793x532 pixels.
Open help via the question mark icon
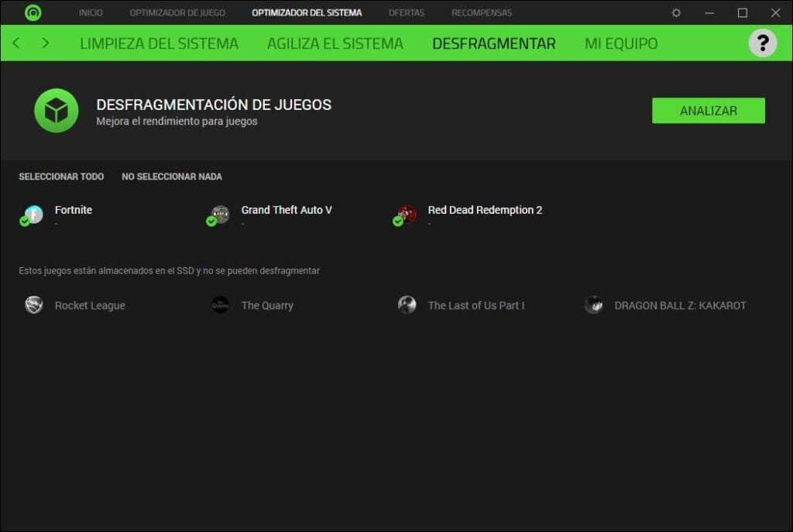coord(762,43)
